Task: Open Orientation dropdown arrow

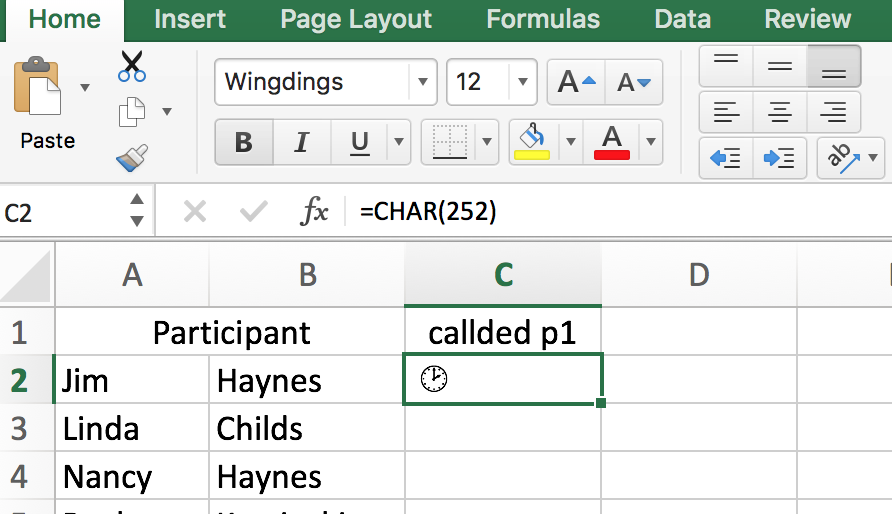Action: point(873,158)
